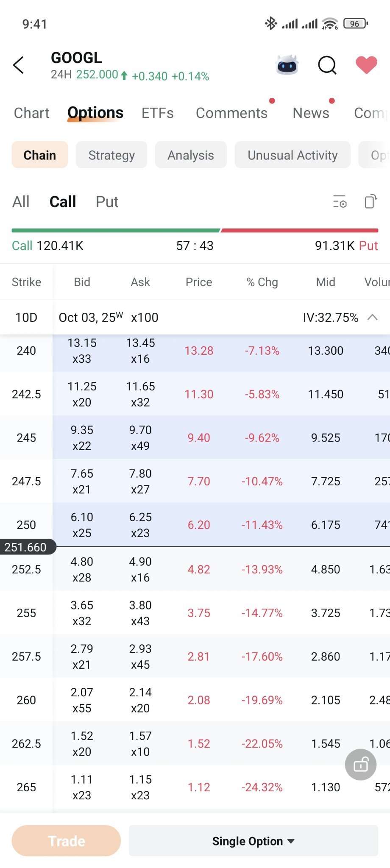The height and width of the screenshot is (868, 390).
Task: Collapse the Oct 03 expiration chevron
Action: click(372, 317)
